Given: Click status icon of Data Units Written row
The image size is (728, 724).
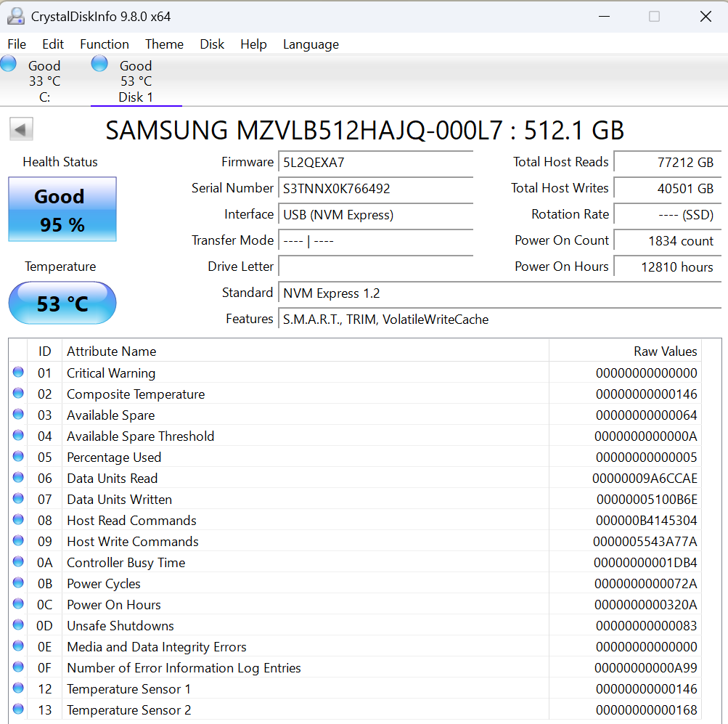Looking at the screenshot, I should point(18,498).
